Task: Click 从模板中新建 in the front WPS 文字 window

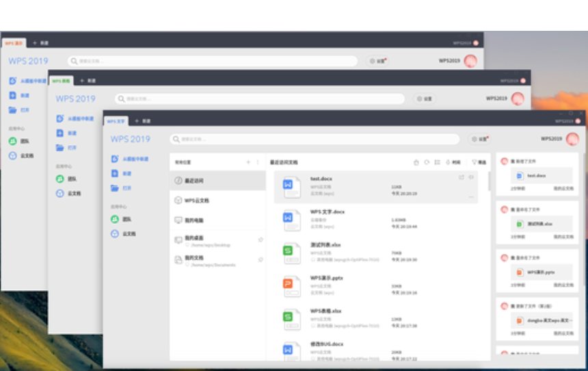Action: [x=130, y=159]
